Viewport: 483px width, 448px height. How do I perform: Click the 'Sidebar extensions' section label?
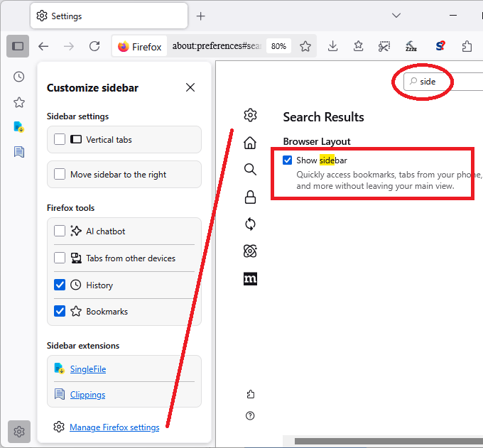coord(83,346)
